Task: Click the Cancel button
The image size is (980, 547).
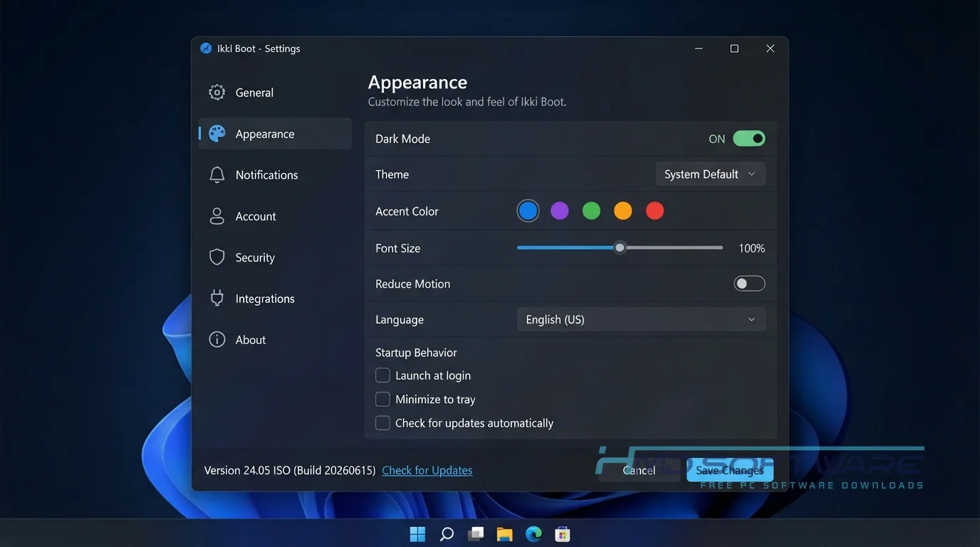Action: pyautogui.click(x=639, y=470)
